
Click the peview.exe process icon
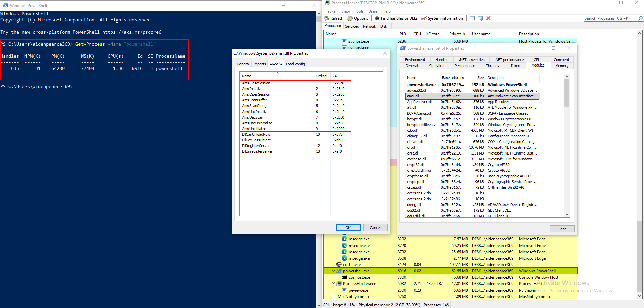[344, 290]
